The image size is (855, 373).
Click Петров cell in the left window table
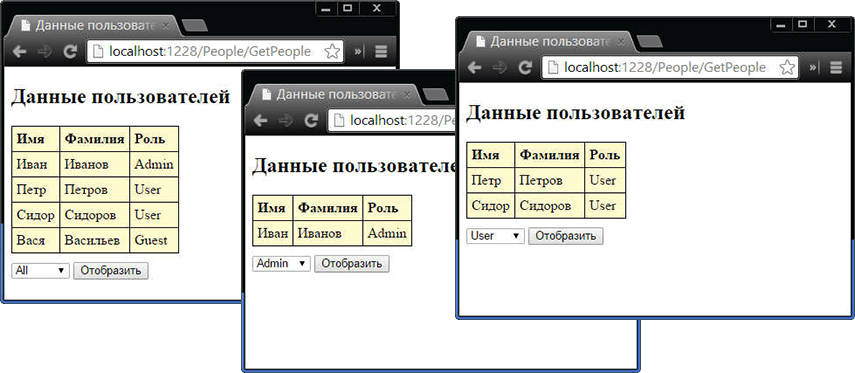click(94, 189)
